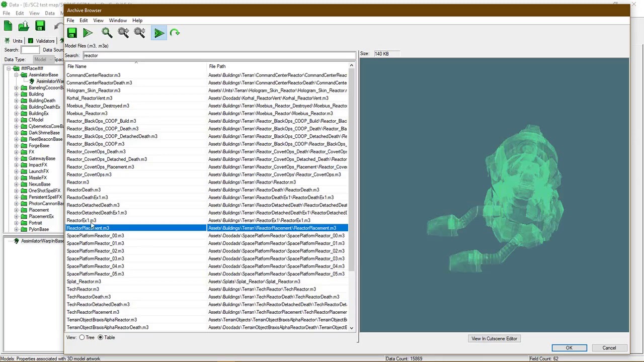Viewport: 644px width, 362px height.
Task: Sort by the File Path column header
Action: pyautogui.click(x=277, y=66)
